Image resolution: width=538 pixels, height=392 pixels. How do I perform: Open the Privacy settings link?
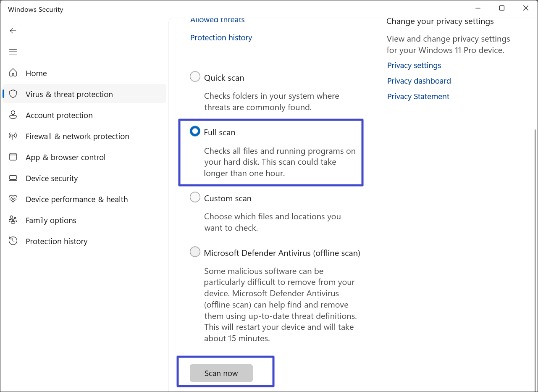pyautogui.click(x=414, y=66)
